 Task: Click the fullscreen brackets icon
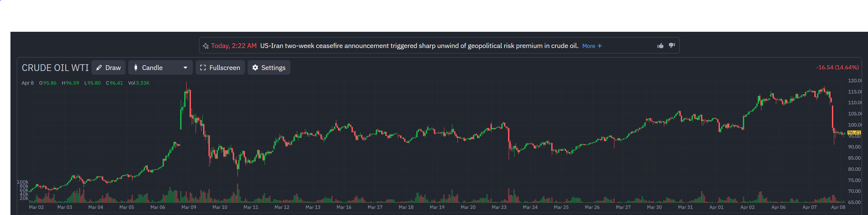(x=203, y=68)
